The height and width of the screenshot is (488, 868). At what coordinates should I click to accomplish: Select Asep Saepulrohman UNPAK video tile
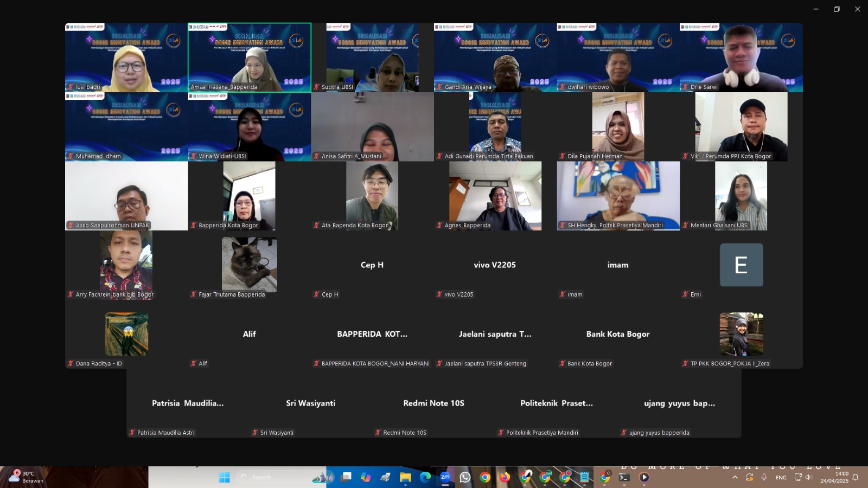[x=126, y=196]
